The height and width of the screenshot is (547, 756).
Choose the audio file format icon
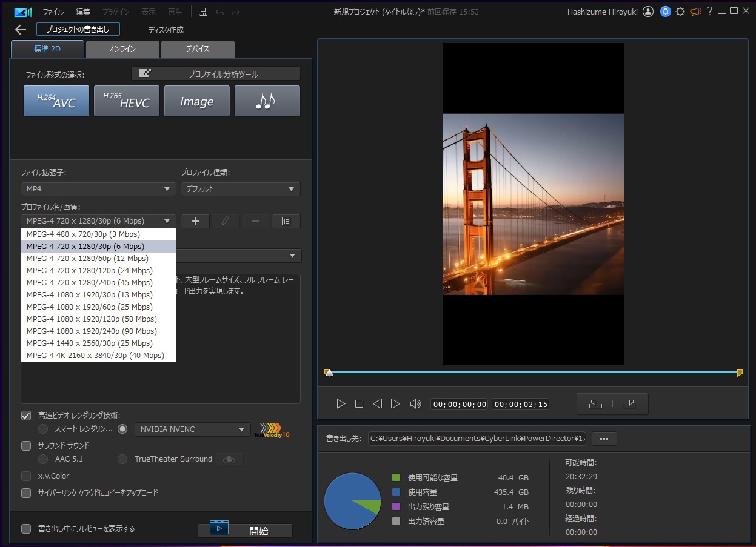(267, 101)
